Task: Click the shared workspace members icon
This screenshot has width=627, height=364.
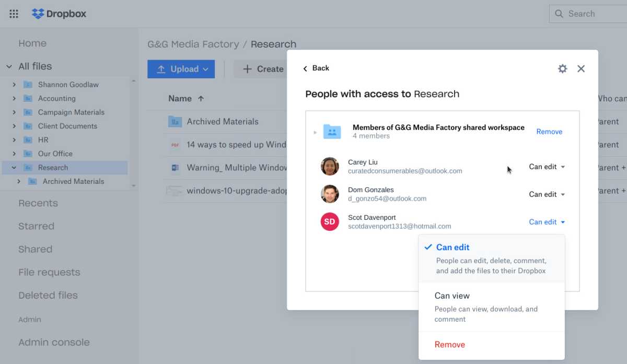Action: coord(331,131)
